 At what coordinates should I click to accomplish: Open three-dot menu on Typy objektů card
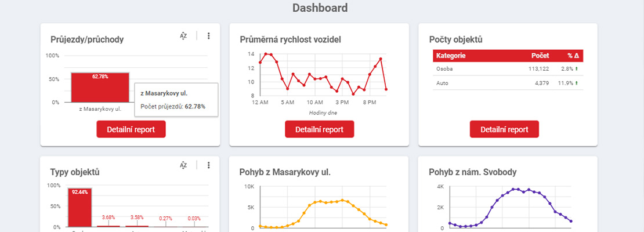[208, 165]
